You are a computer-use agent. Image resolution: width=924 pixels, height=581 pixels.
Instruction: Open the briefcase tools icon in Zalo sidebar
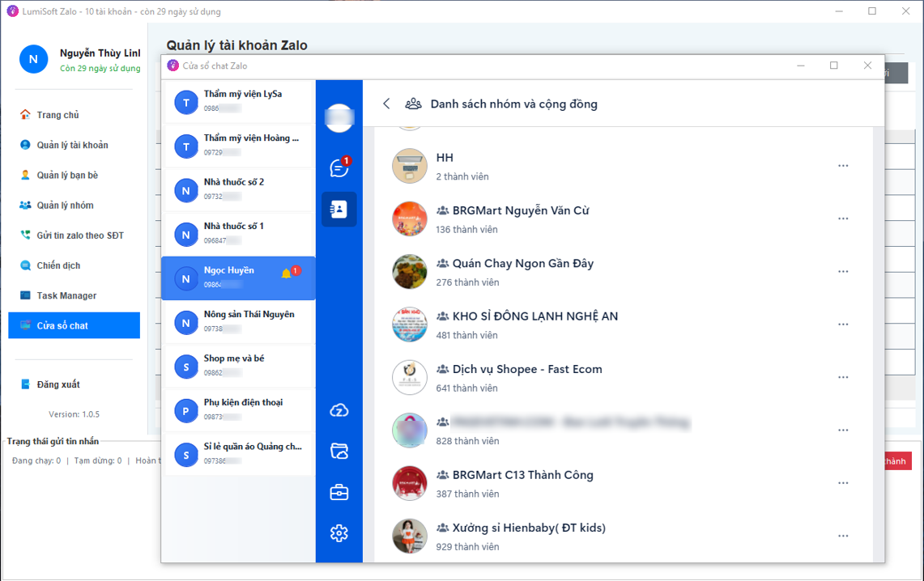[339, 492]
